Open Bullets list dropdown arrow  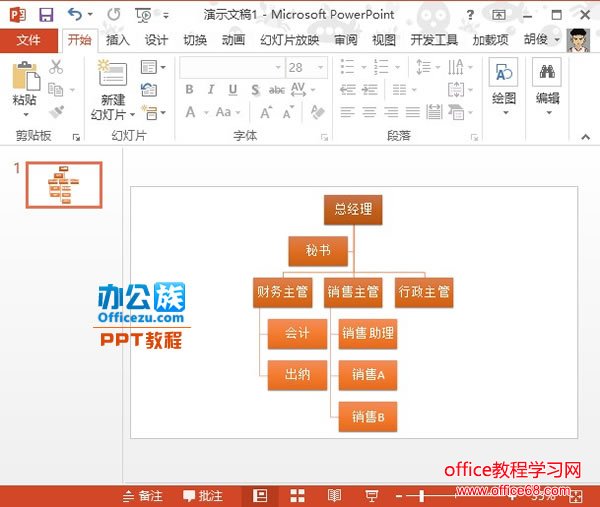(364, 67)
